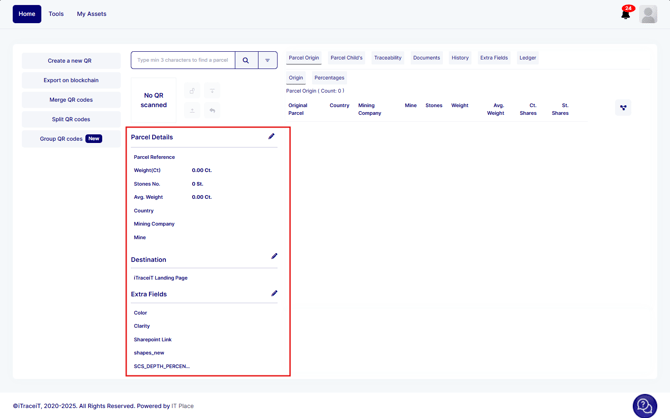670x418 pixels.
Task: Edit Extra Fields using pencil icon
Action: click(x=274, y=294)
